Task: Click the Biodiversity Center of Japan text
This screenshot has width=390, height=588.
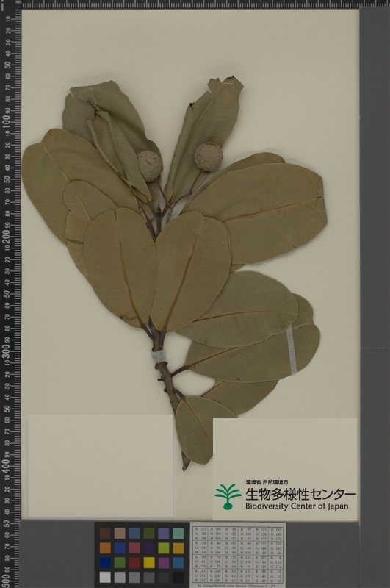Action: [297, 506]
